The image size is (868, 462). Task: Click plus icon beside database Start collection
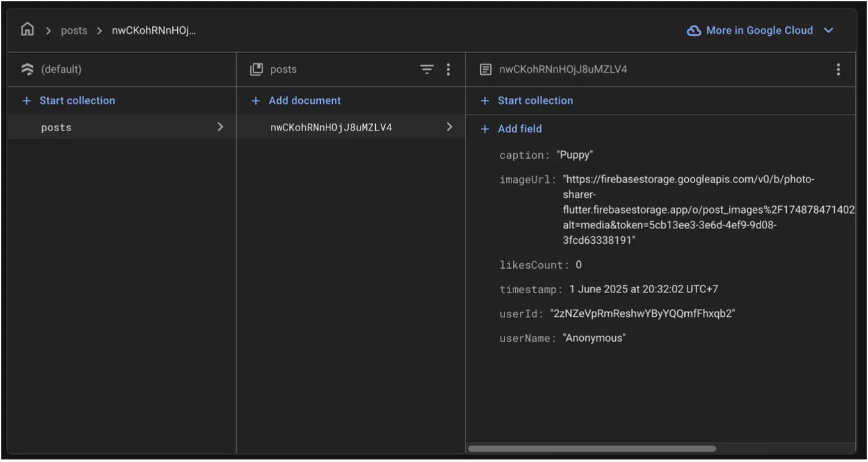point(26,100)
